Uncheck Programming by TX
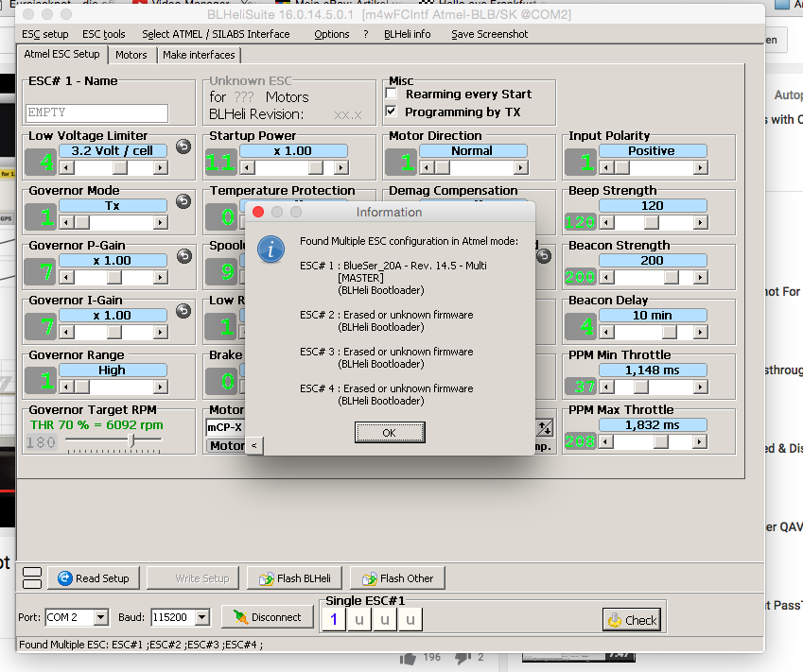The width and height of the screenshot is (803, 672). 392,112
